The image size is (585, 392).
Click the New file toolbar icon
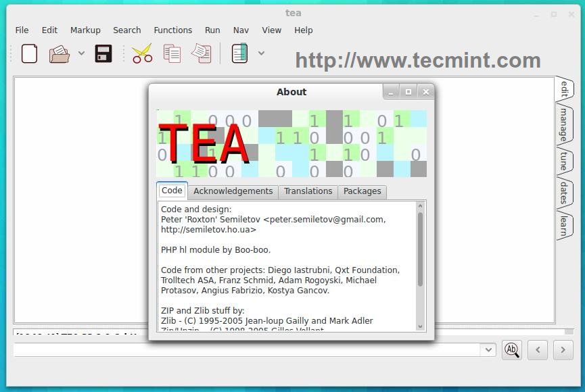(29, 53)
